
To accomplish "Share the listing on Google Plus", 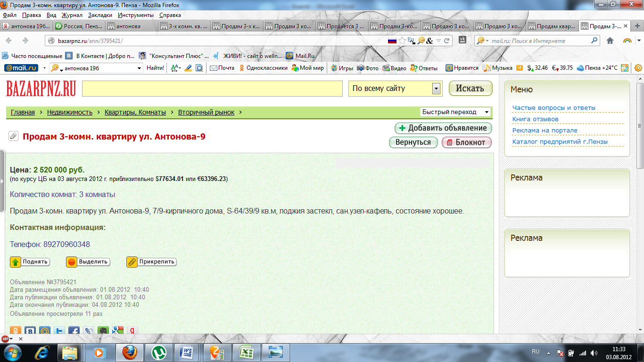I will click(118, 331).
